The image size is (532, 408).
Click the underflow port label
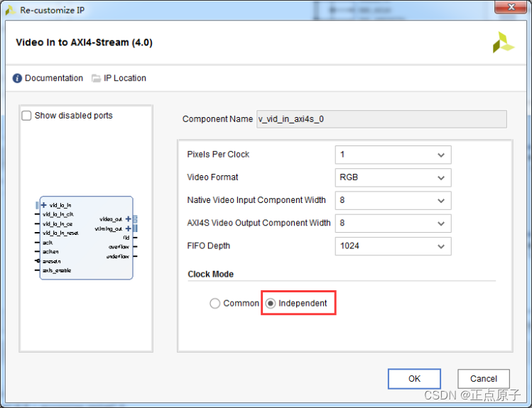coord(118,256)
